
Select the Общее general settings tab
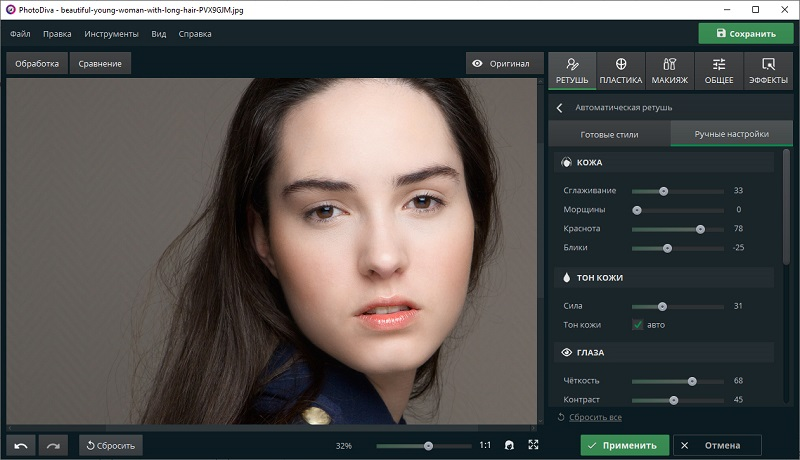coord(718,70)
